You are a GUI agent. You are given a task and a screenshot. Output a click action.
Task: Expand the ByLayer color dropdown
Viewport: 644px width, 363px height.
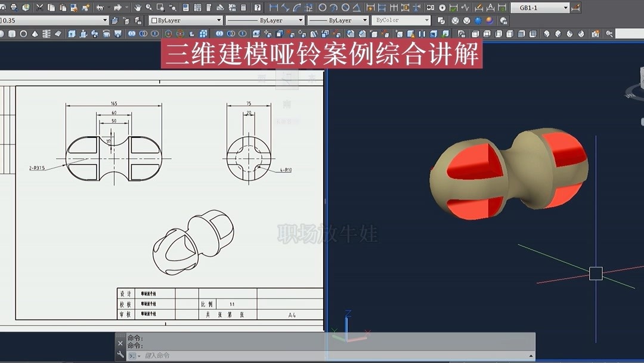[x=219, y=19]
